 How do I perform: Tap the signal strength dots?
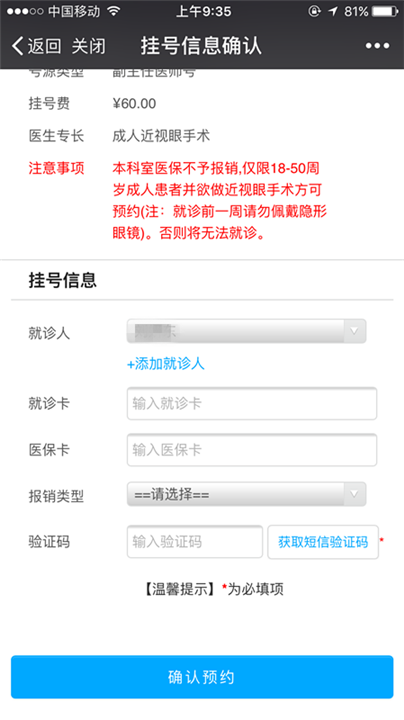[26, 11]
